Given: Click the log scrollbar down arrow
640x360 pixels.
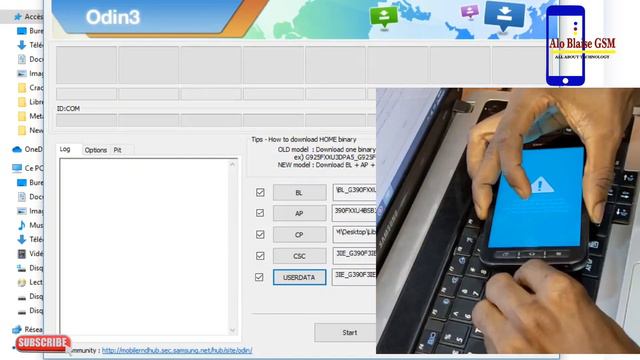Looking at the screenshot, I should pos(232,330).
